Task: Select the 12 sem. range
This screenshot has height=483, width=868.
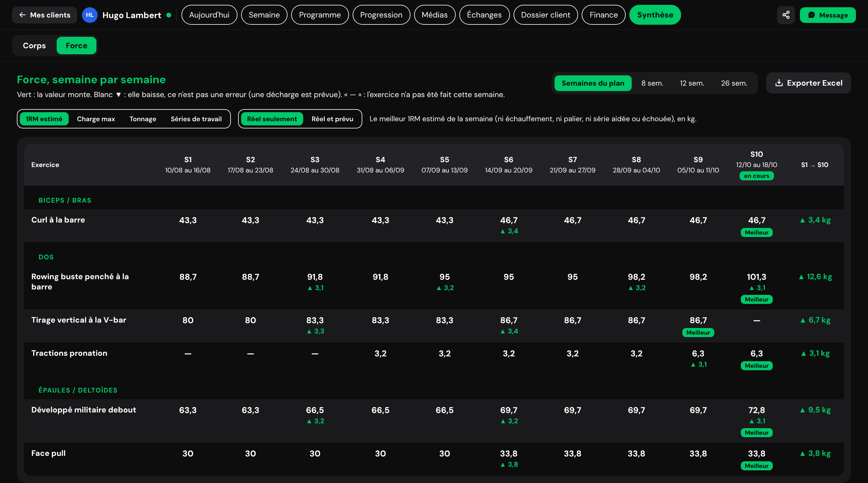Action: coord(692,83)
